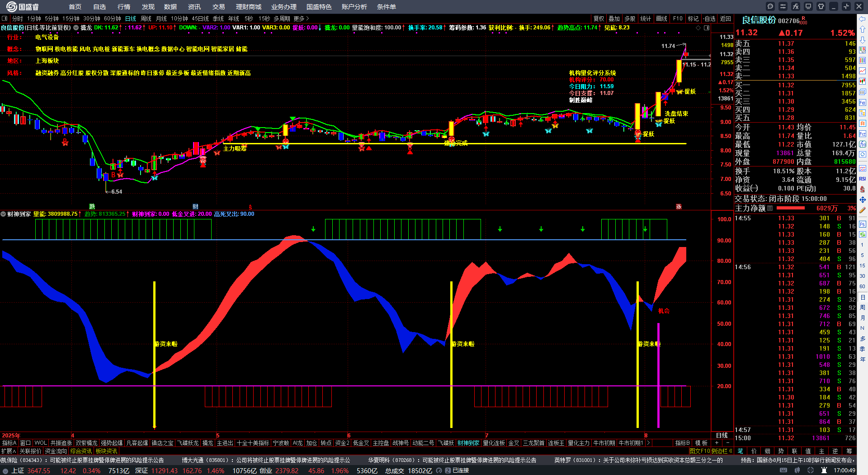
Task: Expand the index bar round dropdown arrow
Action: click(5, 470)
